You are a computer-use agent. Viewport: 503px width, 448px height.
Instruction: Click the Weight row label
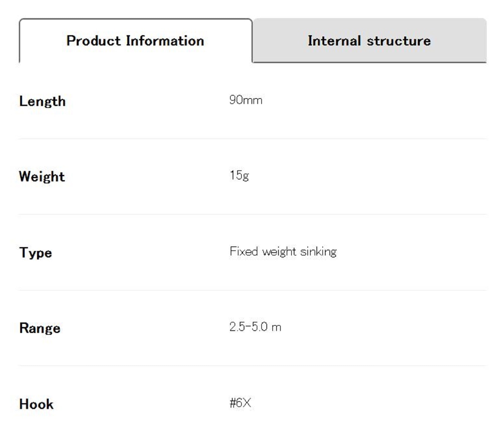42,176
